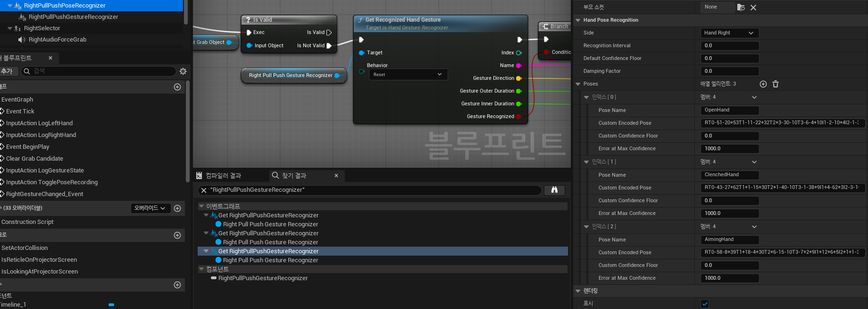Edit AimingHand Error at Max Confidence value
The width and height of the screenshot is (868, 309).
coord(730,278)
